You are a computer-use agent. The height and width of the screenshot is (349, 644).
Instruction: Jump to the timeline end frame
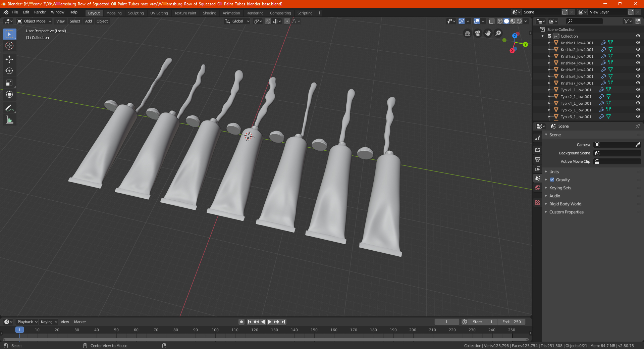[x=283, y=322]
